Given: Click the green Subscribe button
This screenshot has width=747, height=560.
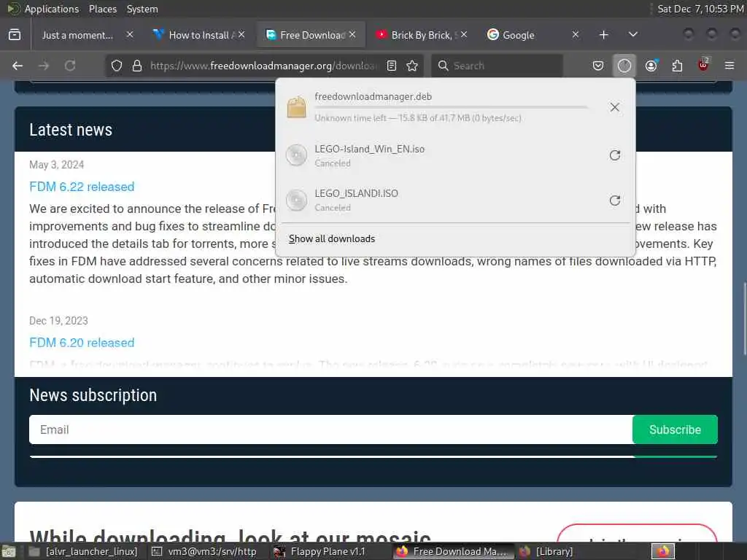Looking at the screenshot, I should tap(675, 429).
